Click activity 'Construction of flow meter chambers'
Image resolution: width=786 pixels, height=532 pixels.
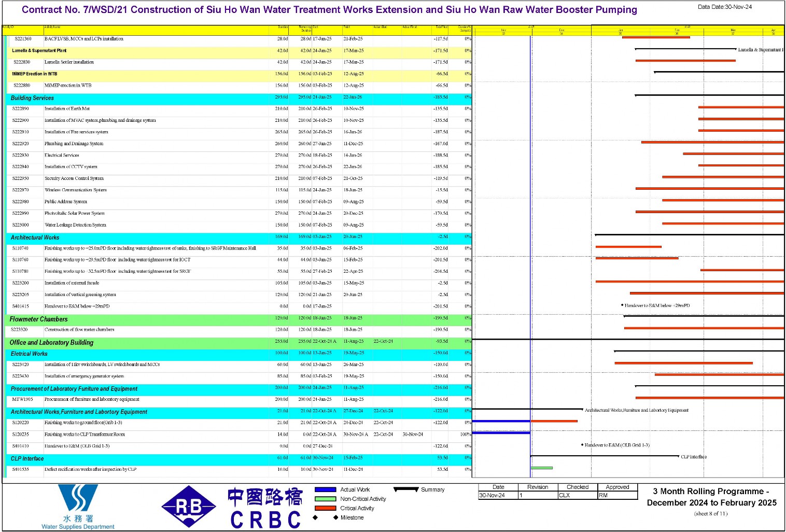[79, 330]
